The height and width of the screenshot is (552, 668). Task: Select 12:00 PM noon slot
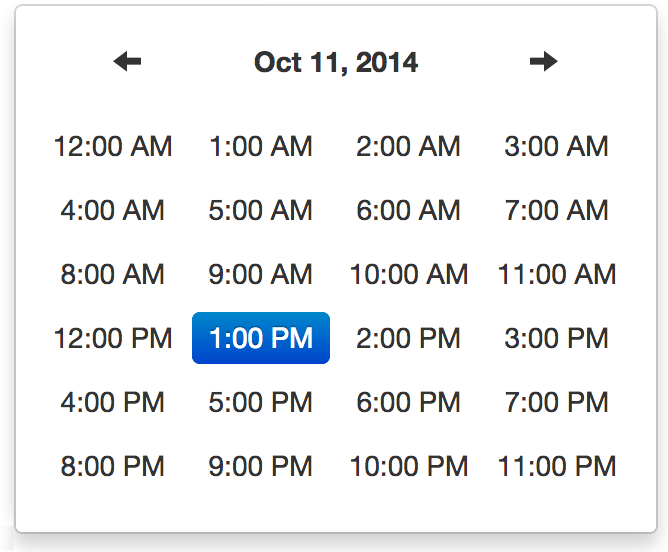click(113, 338)
